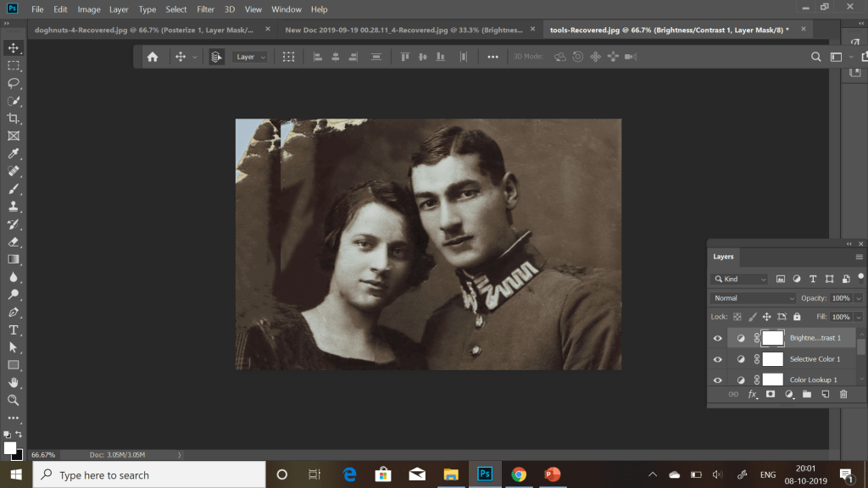The width and height of the screenshot is (868, 488).
Task: Select the Lasso tool
Action: point(14,83)
